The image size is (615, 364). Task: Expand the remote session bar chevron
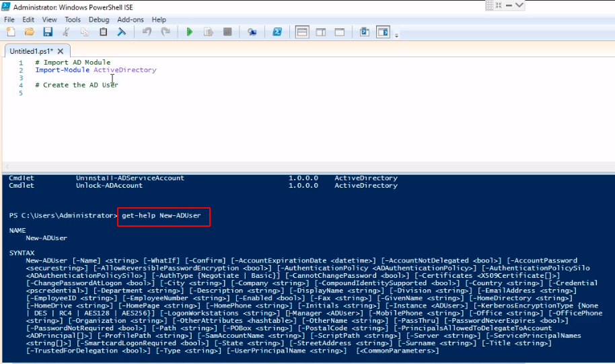(519, 5)
